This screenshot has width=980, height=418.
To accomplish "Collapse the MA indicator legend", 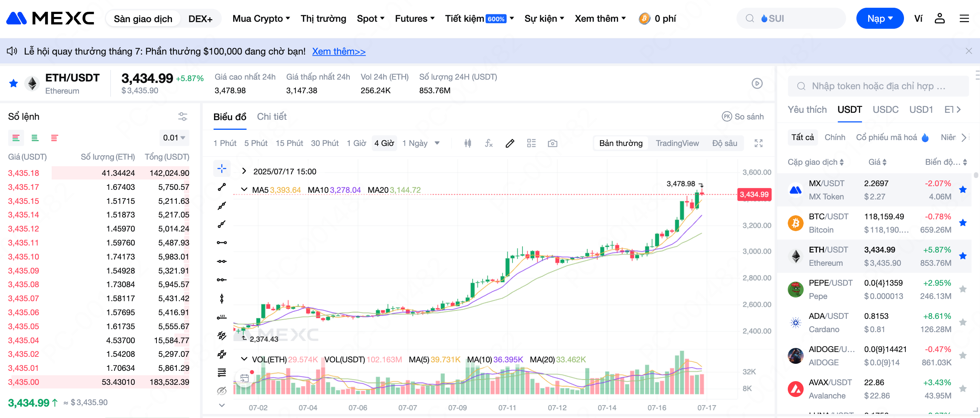I will click(244, 189).
